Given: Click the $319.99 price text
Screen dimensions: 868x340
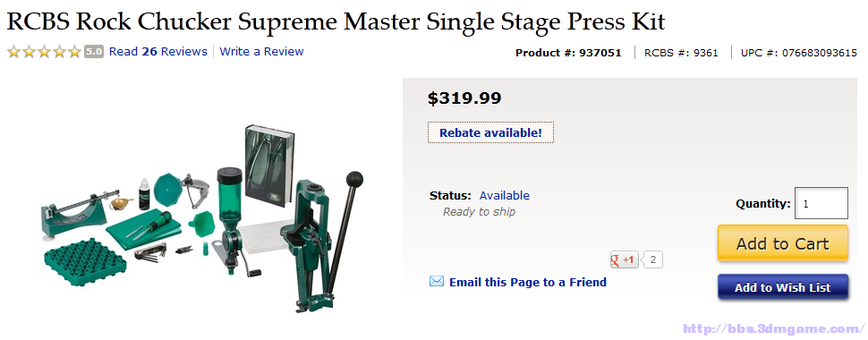Looking at the screenshot, I should tap(464, 98).
